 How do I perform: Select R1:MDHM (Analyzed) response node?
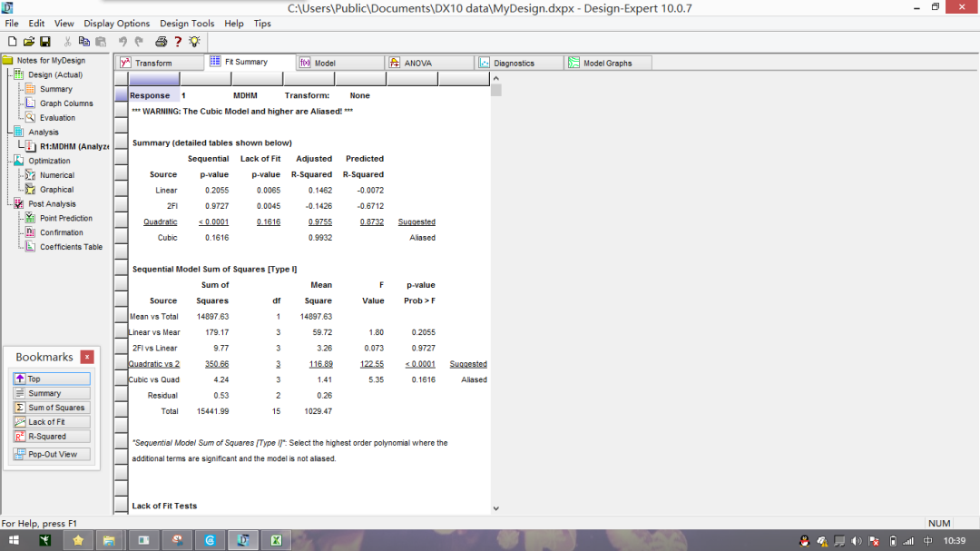click(74, 146)
